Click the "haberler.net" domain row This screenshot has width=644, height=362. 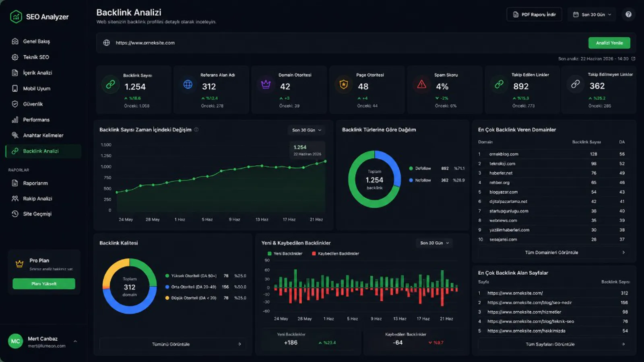[551, 173]
